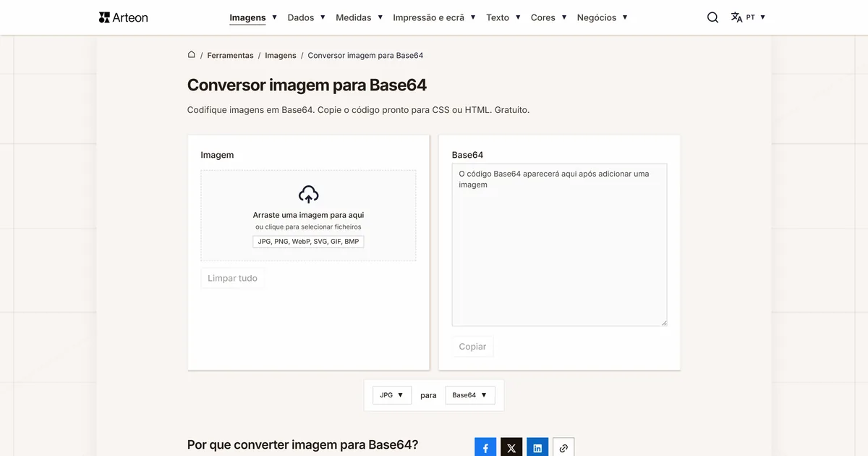Go to home via breadcrumb house icon
Image resolution: width=868 pixels, height=456 pixels.
click(192, 55)
